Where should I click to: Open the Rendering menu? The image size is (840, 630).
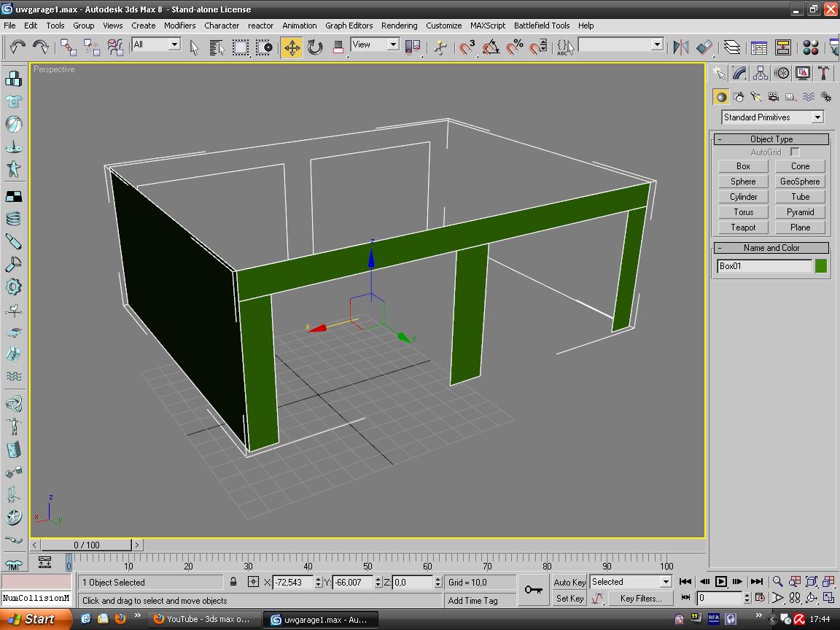point(399,25)
